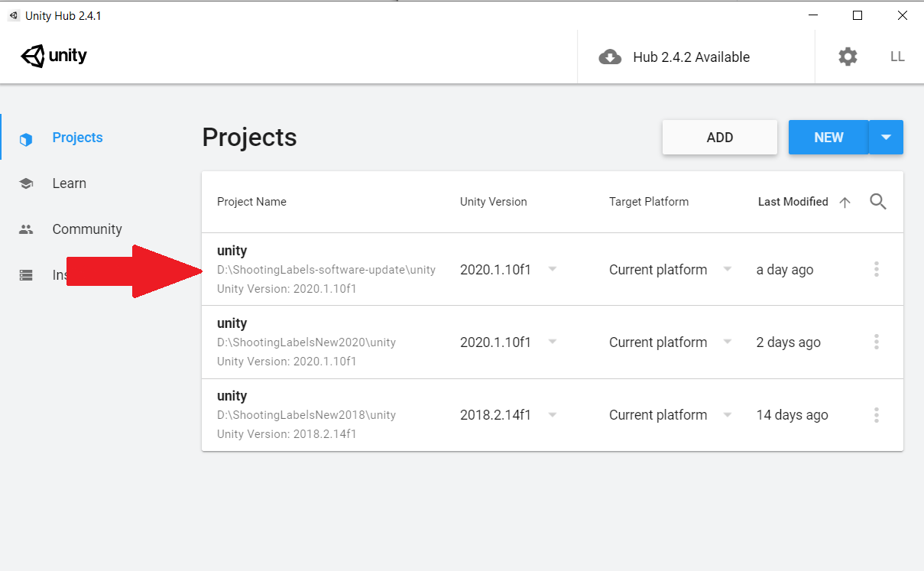924x571 pixels.
Task: Open the LL account menu
Action: (897, 57)
